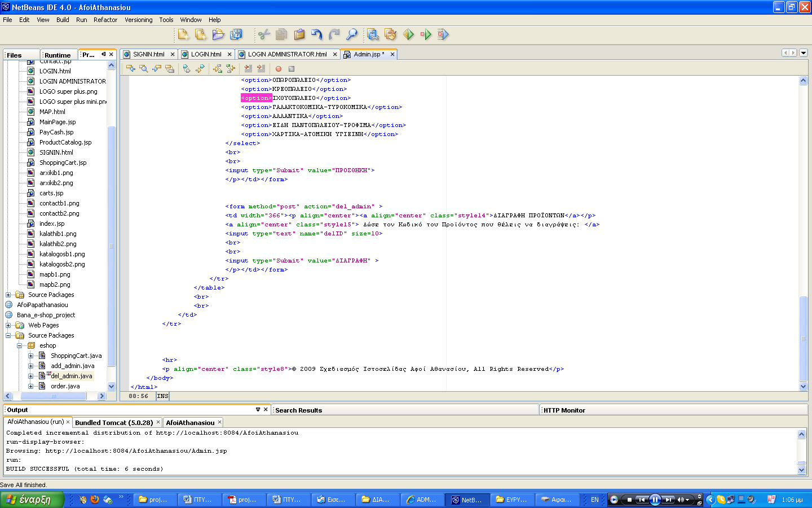Click the Copy toolbar icon
This screenshot has height=508, width=812.
point(281,34)
